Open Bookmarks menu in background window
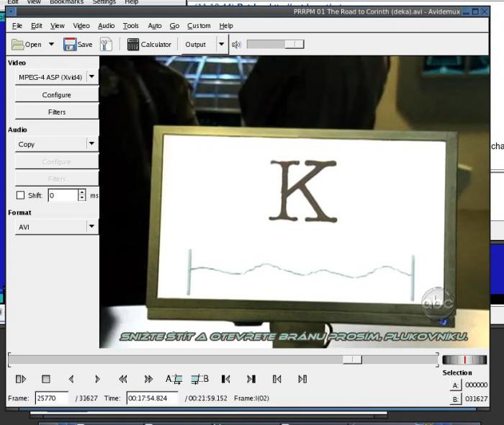 66,2
